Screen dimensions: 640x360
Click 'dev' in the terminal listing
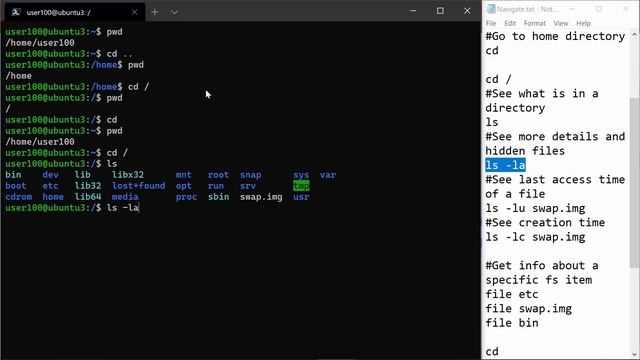coord(51,175)
